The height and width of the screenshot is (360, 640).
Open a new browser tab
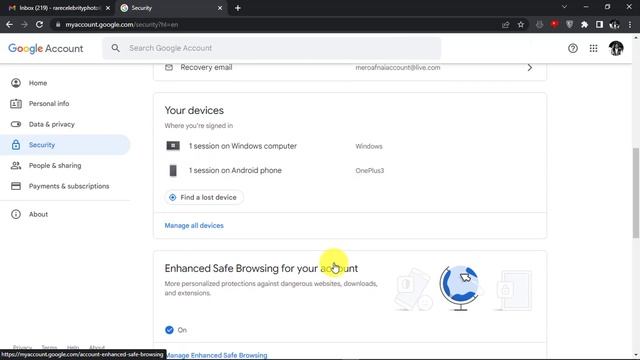(238, 8)
